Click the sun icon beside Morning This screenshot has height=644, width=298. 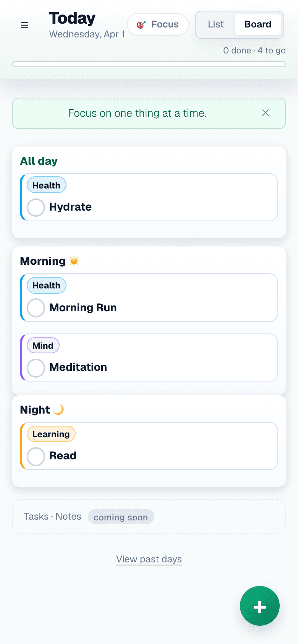pyautogui.click(x=74, y=261)
